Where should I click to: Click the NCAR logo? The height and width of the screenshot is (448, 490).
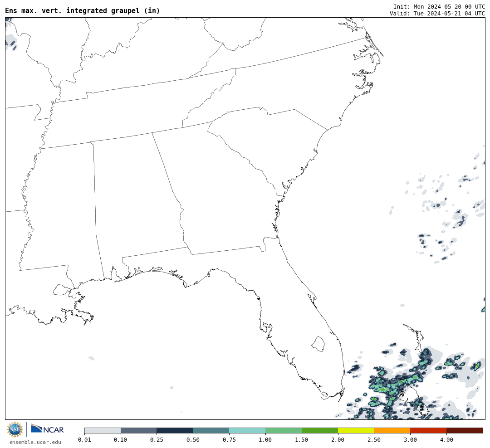point(47,429)
